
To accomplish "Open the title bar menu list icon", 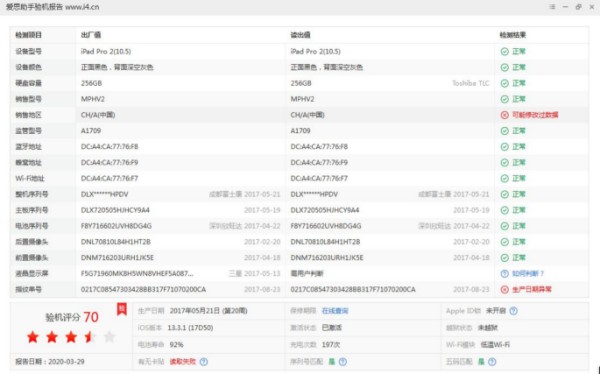I will (552, 7).
